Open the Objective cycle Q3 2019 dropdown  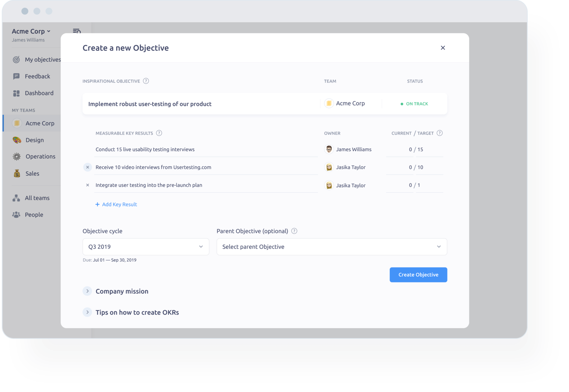tap(146, 247)
